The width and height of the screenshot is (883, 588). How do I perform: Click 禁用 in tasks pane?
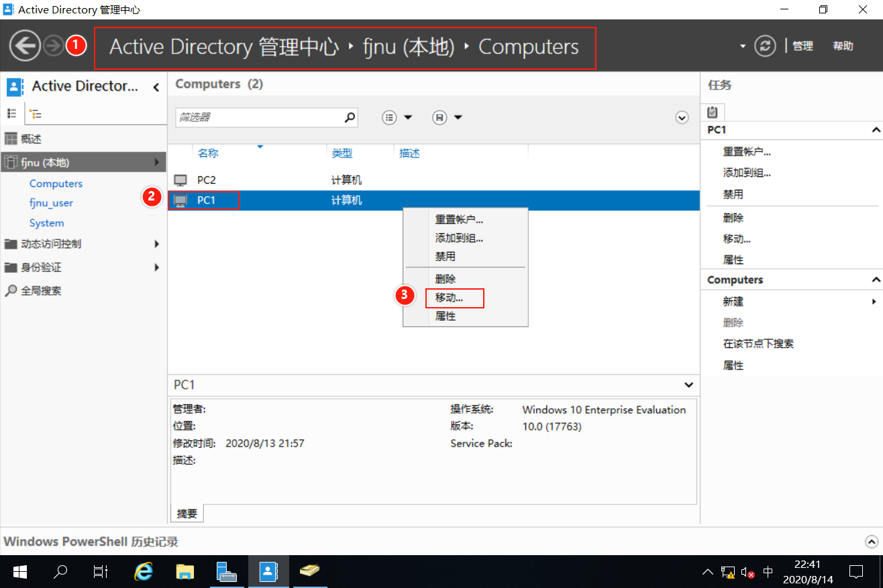pyautogui.click(x=733, y=194)
